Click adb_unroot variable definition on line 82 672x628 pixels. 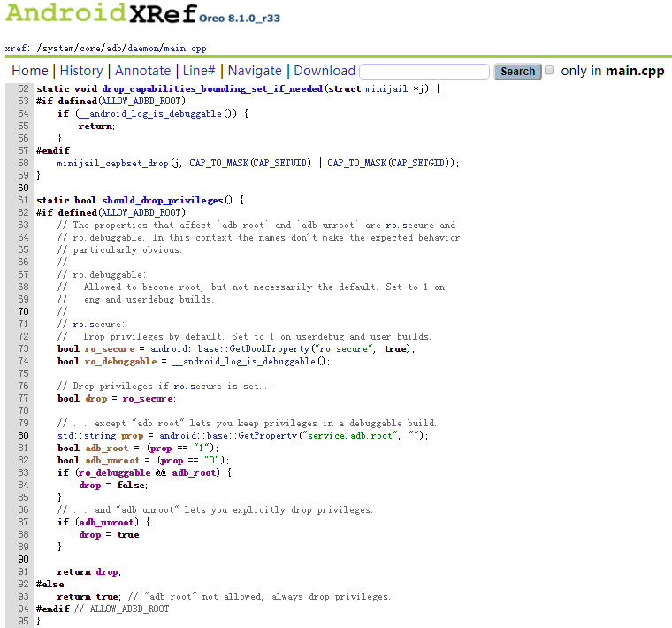pos(112,461)
